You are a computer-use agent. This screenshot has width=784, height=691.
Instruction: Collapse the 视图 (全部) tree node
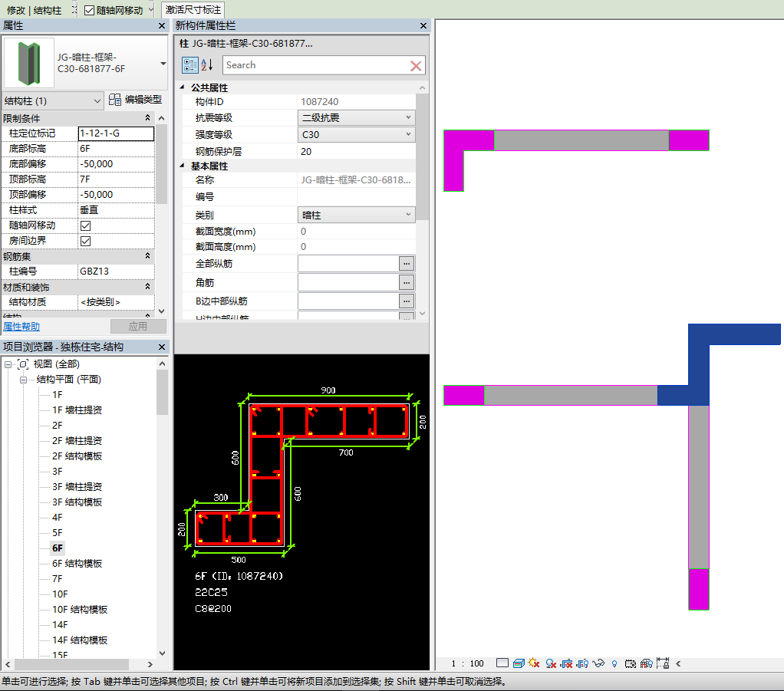click(x=8, y=364)
